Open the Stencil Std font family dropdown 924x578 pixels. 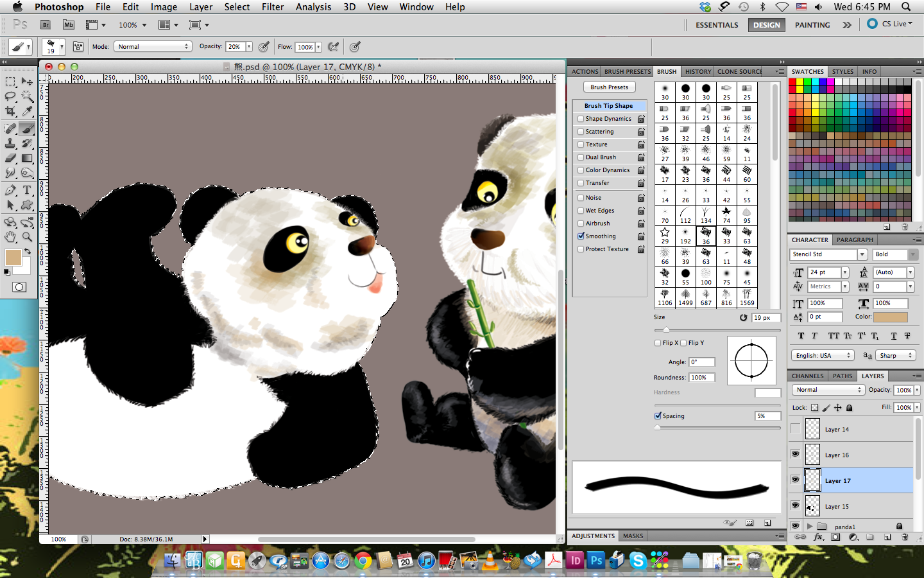click(x=862, y=254)
